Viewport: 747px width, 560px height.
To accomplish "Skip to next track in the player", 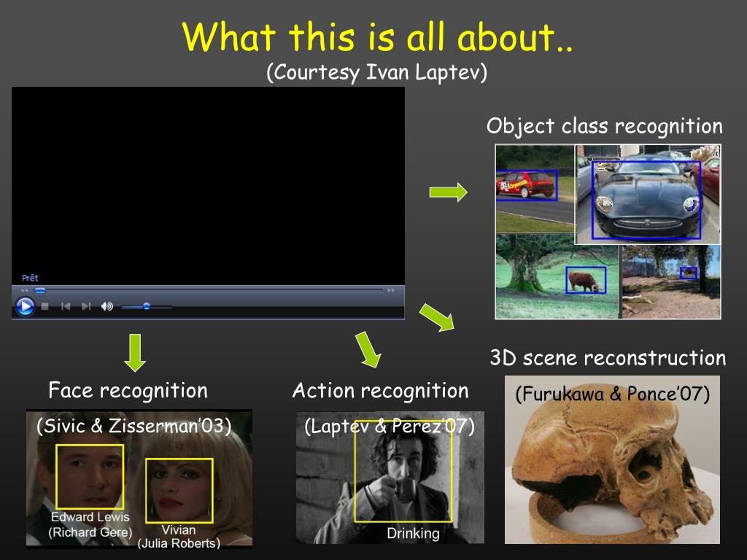I will click(86, 306).
